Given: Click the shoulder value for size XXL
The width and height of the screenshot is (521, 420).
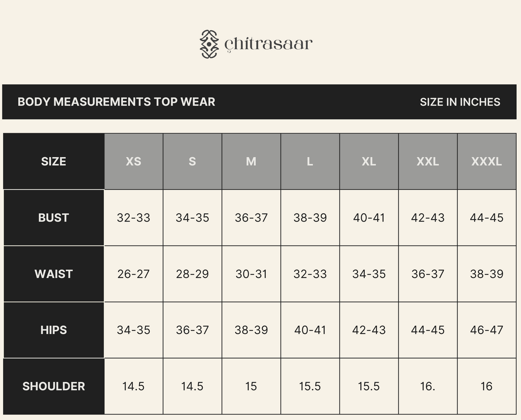Looking at the screenshot, I should [428, 386].
